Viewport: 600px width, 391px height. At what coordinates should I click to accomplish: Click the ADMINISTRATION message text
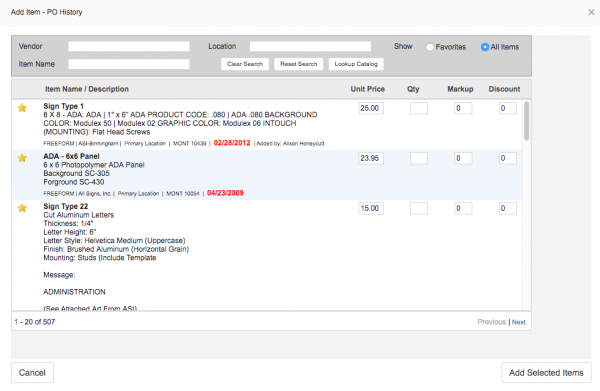[74, 292]
